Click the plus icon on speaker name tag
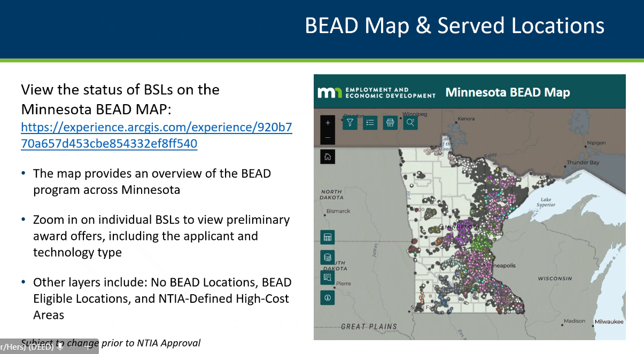 tap(88, 347)
